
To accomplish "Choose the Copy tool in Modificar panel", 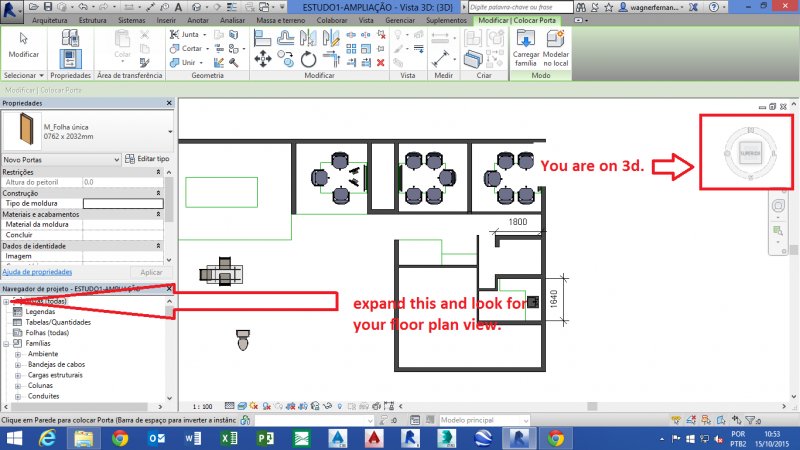I will [286, 59].
